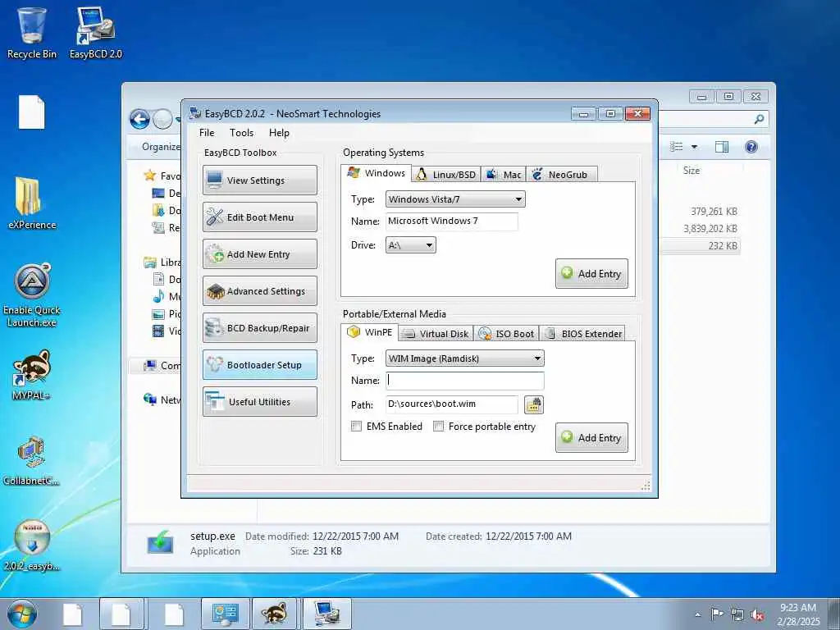The width and height of the screenshot is (840, 630).
Task: Select the Favorites star in Explorer
Action: [x=150, y=176]
